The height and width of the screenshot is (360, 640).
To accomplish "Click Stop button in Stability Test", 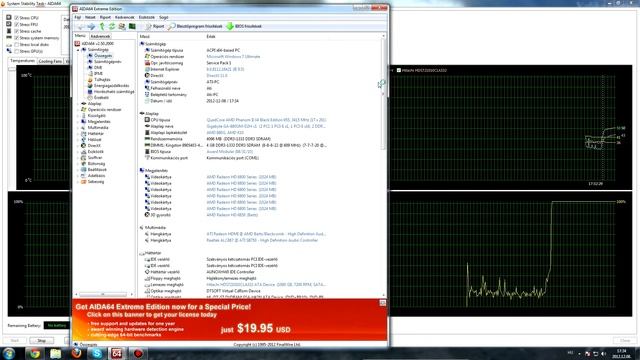I will (x=42, y=340).
